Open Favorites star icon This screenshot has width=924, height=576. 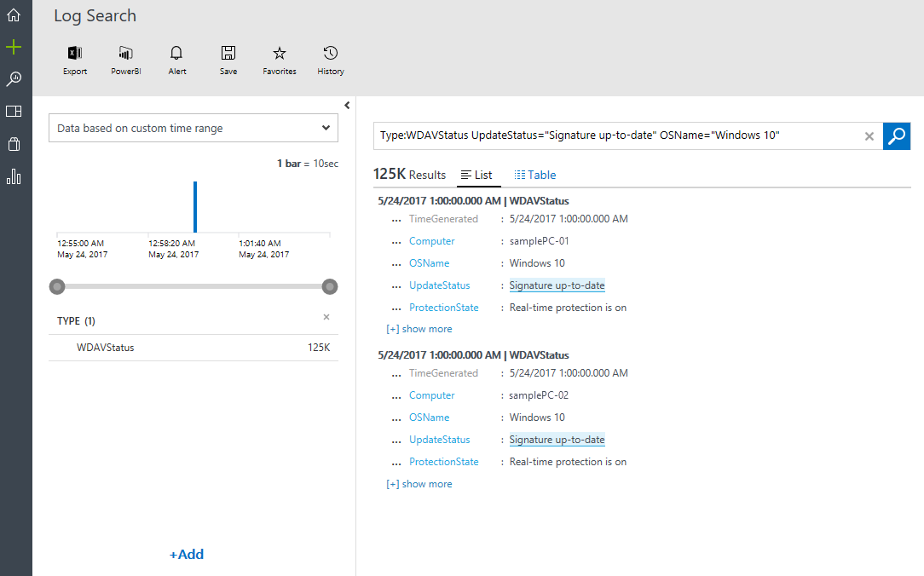pos(279,60)
